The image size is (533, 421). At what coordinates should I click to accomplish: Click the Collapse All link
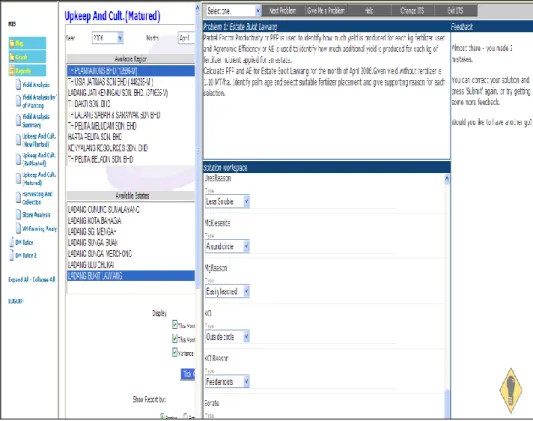point(44,279)
